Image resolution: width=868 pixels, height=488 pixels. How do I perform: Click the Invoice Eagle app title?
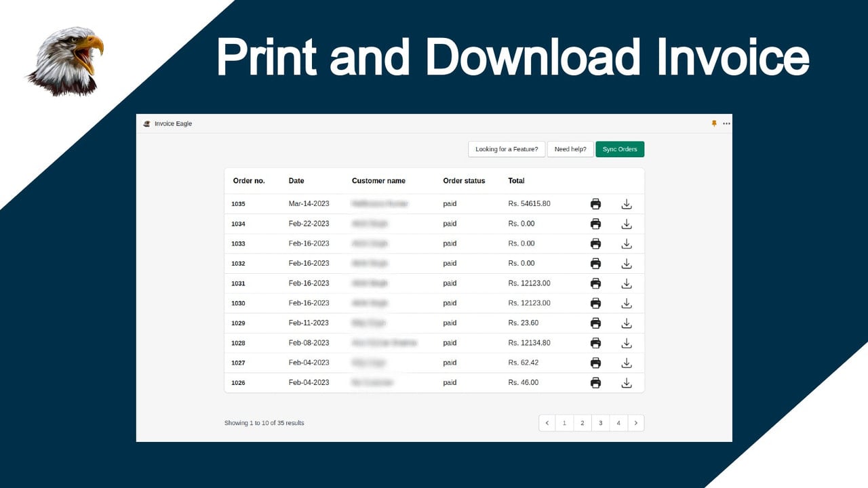[173, 124]
